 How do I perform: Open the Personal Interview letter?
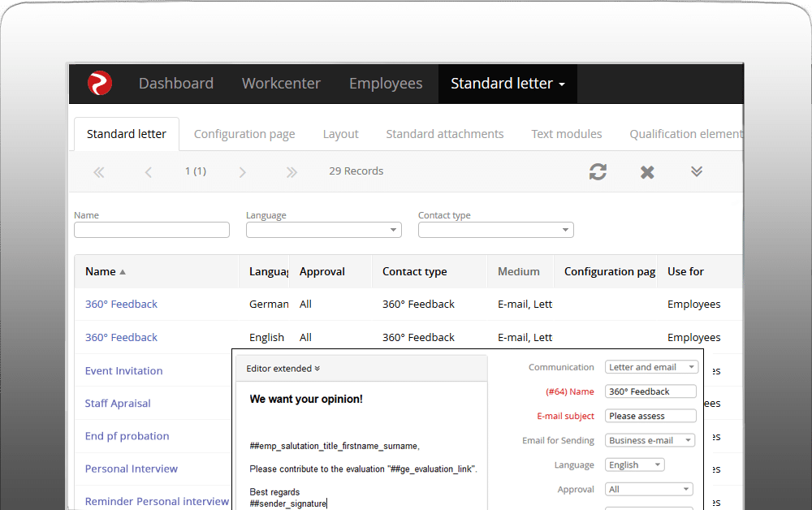tap(131, 469)
